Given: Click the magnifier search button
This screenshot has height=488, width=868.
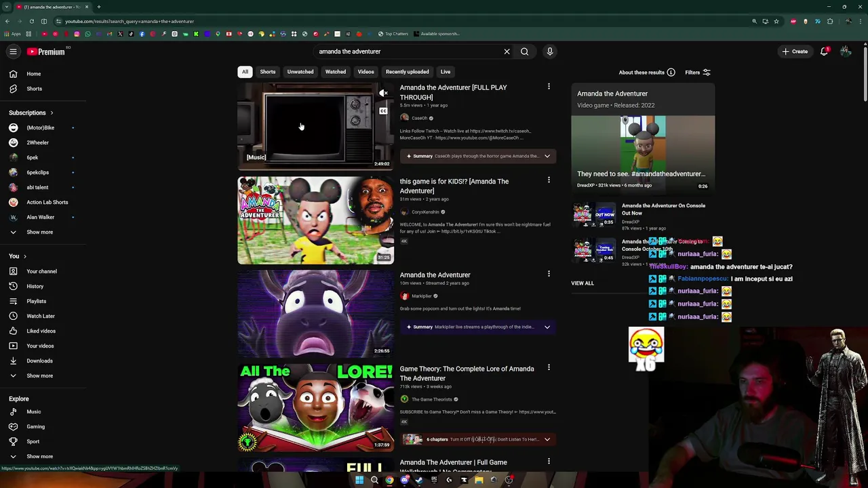Looking at the screenshot, I should pyautogui.click(x=524, y=52).
